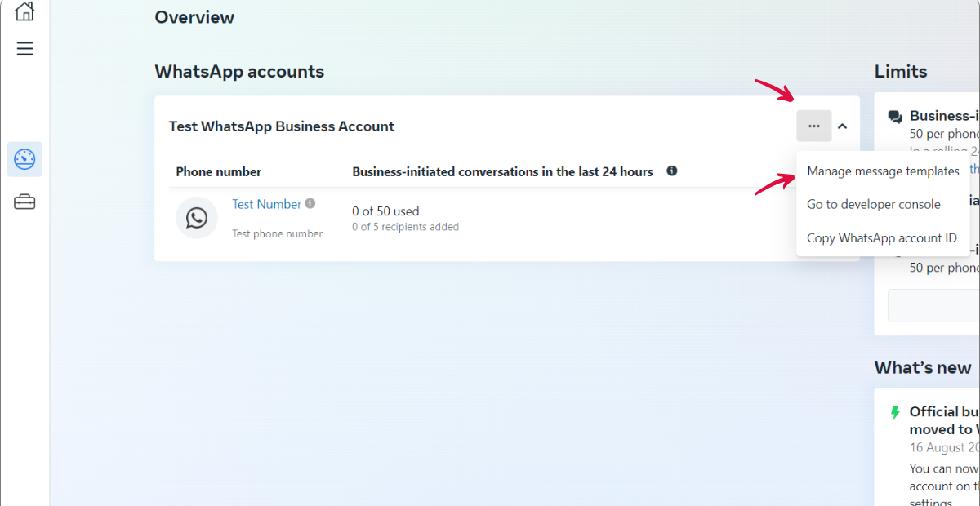Click the chat bubbles icon under Limits

896,117
